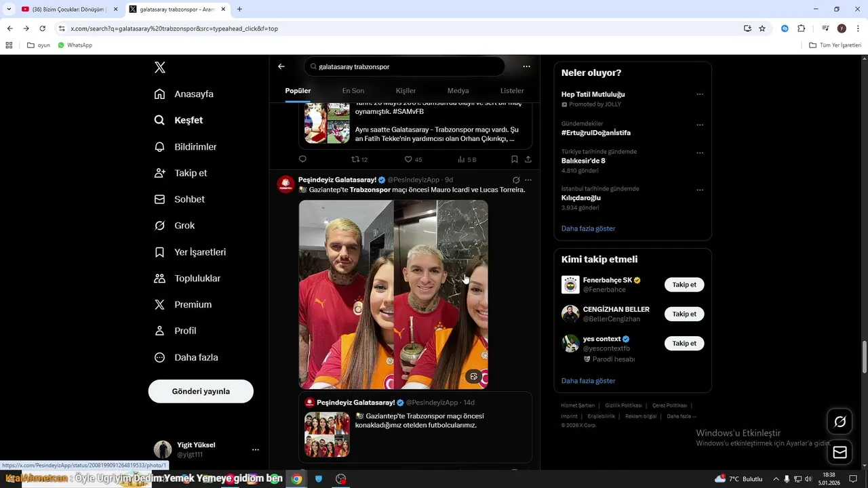
Task: View analytics showing 5 B views
Action: click(x=467, y=159)
